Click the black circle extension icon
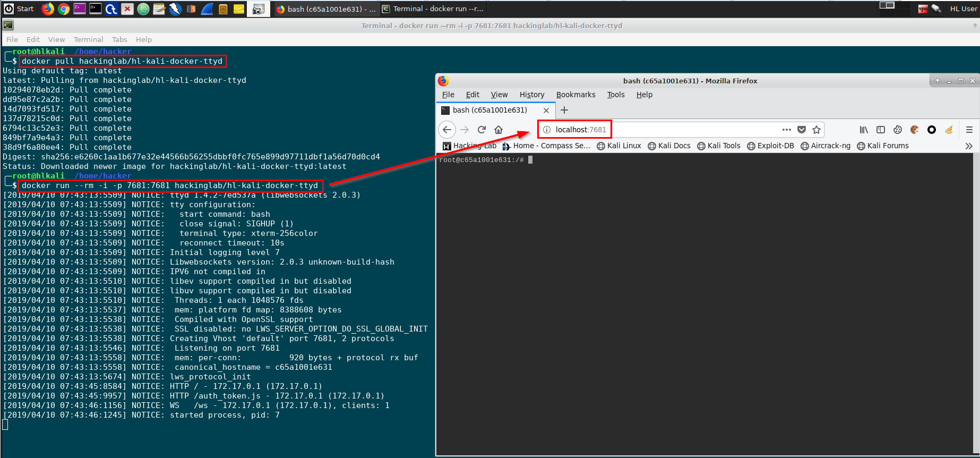The height and width of the screenshot is (458, 980). [932, 130]
